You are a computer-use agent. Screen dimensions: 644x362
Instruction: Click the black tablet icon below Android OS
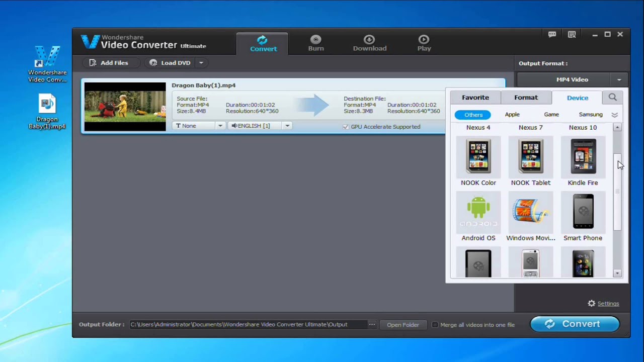pos(478,263)
